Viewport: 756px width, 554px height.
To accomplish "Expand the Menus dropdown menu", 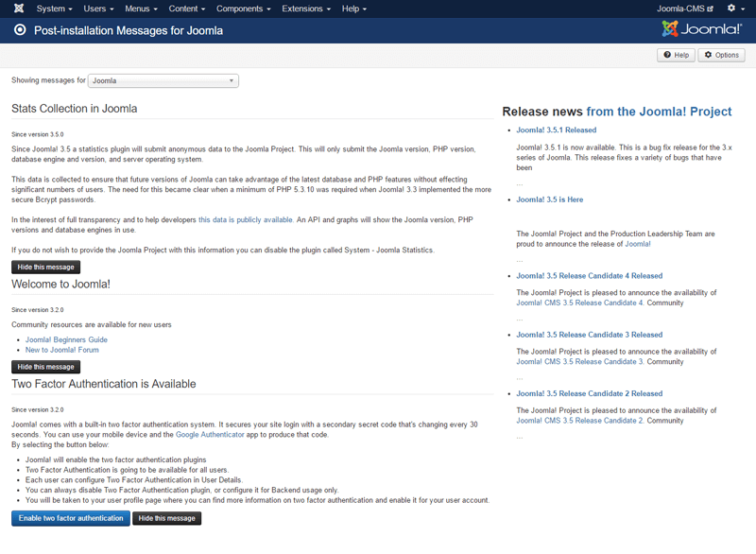I will tap(141, 9).
